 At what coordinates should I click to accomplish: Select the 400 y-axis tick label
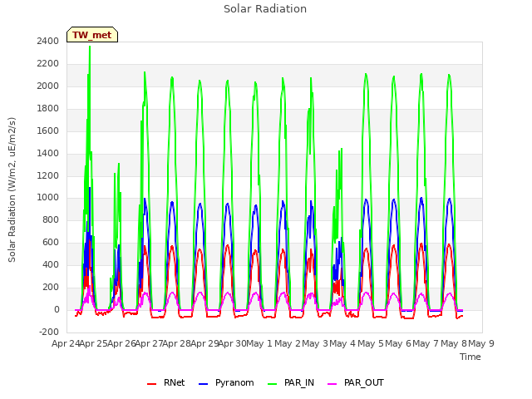(51, 264)
